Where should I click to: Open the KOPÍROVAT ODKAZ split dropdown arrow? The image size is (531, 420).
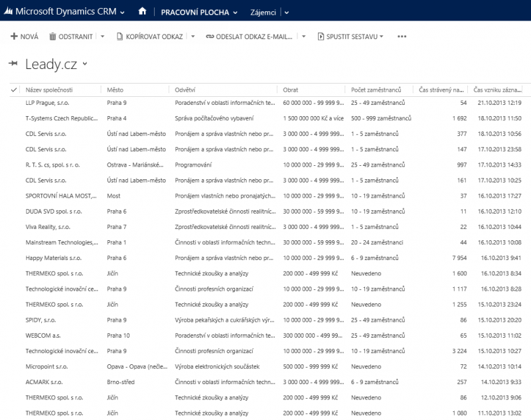[192, 36]
